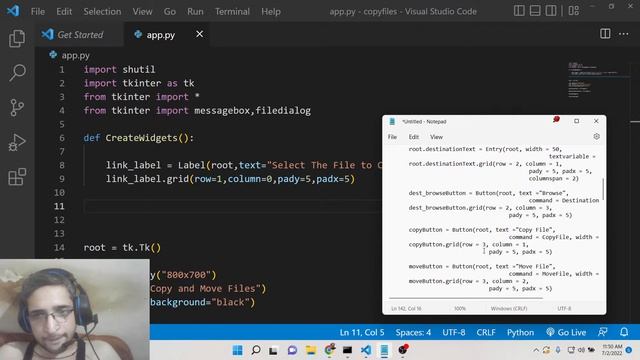Image resolution: width=640 pixels, height=360 pixels.
Task: Open the View menu in VS Code
Action: (142, 11)
